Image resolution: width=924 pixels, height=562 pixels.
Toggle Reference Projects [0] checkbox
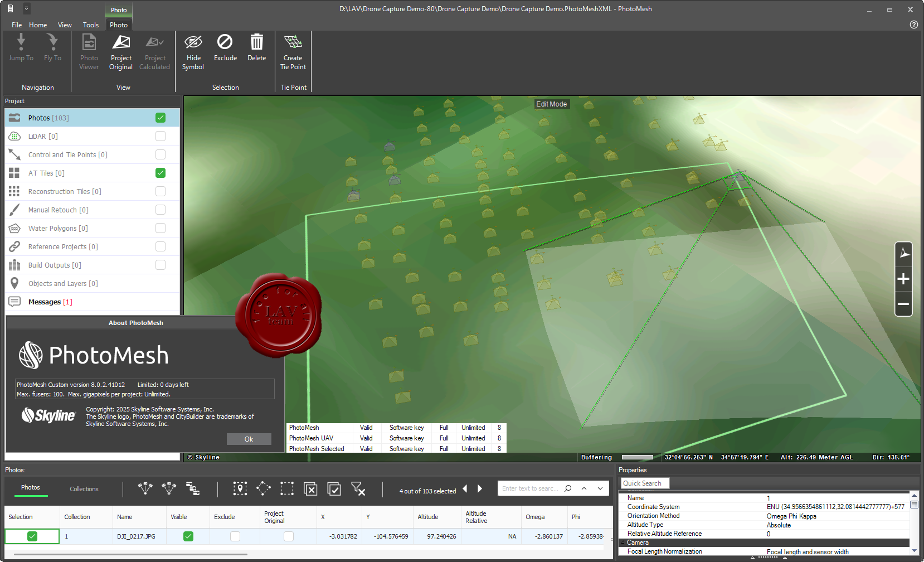point(161,246)
